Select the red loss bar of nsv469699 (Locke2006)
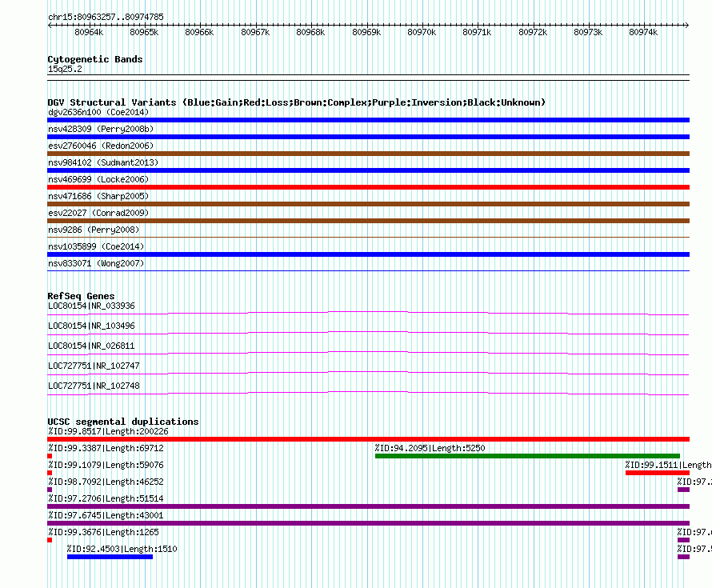The height and width of the screenshot is (588, 712). [x=368, y=187]
